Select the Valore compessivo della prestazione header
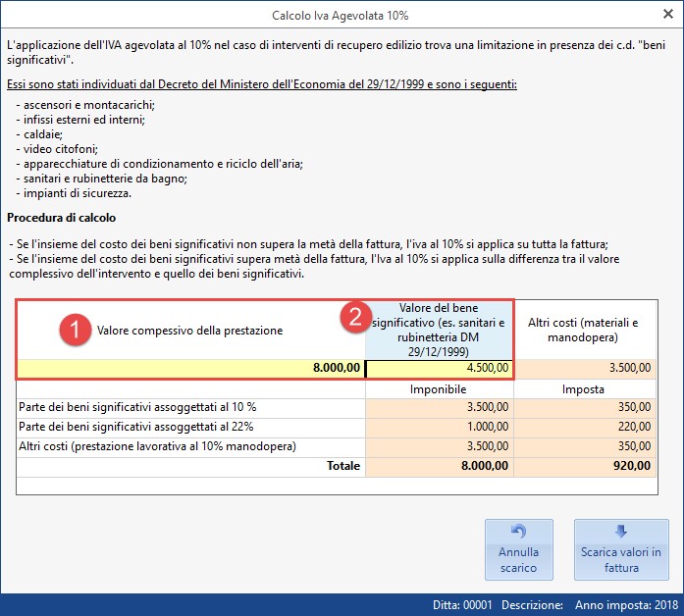 click(189, 331)
